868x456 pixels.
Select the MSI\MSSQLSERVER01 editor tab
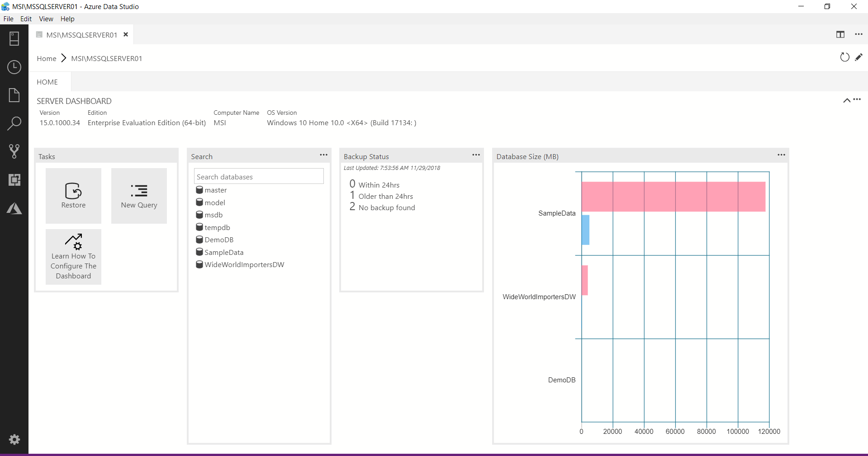click(x=81, y=35)
